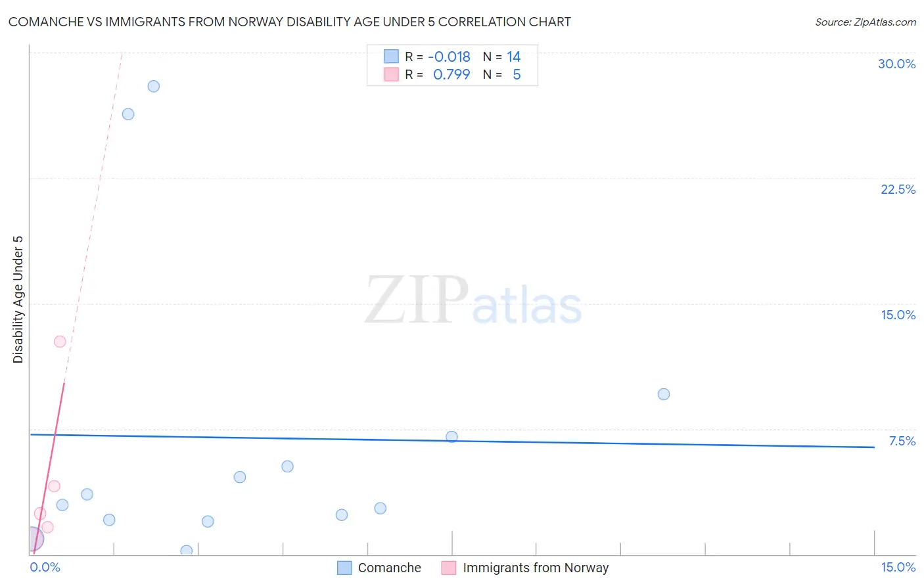Click the 30.0% y-axis label
The height and width of the screenshot is (586, 924).
[x=896, y=64]
